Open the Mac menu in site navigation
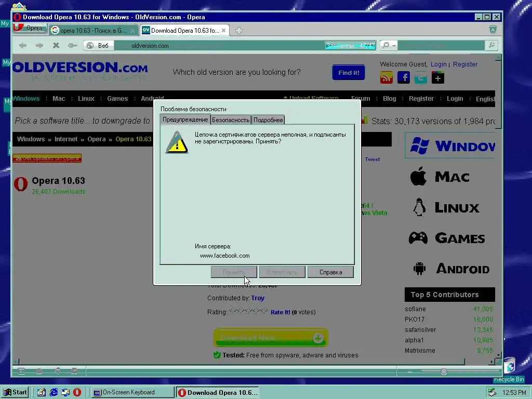 point(59,99)
